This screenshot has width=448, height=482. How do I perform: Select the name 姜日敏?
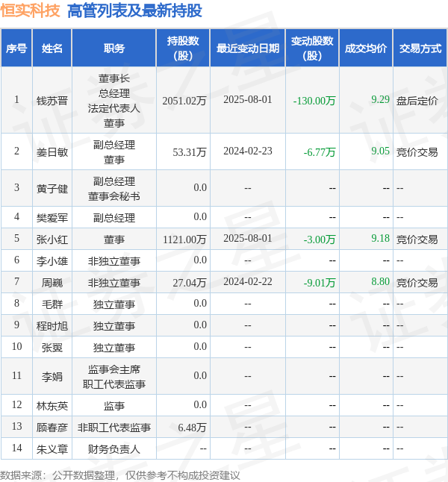point(52,152)
